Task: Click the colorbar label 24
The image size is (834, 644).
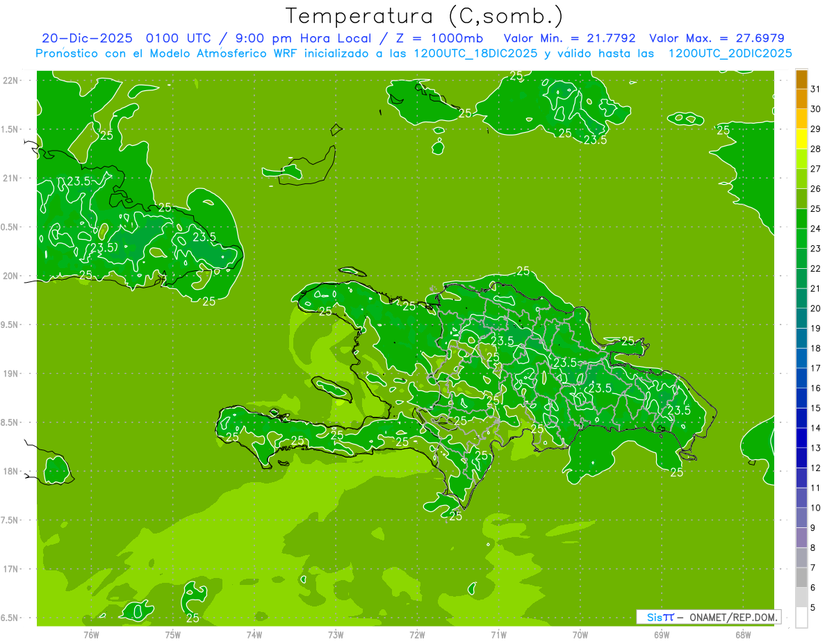Action: [x=815, y=229]
